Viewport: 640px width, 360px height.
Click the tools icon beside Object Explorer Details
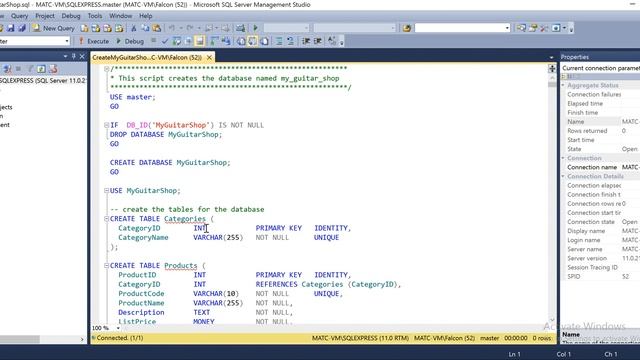coord(544,28)
